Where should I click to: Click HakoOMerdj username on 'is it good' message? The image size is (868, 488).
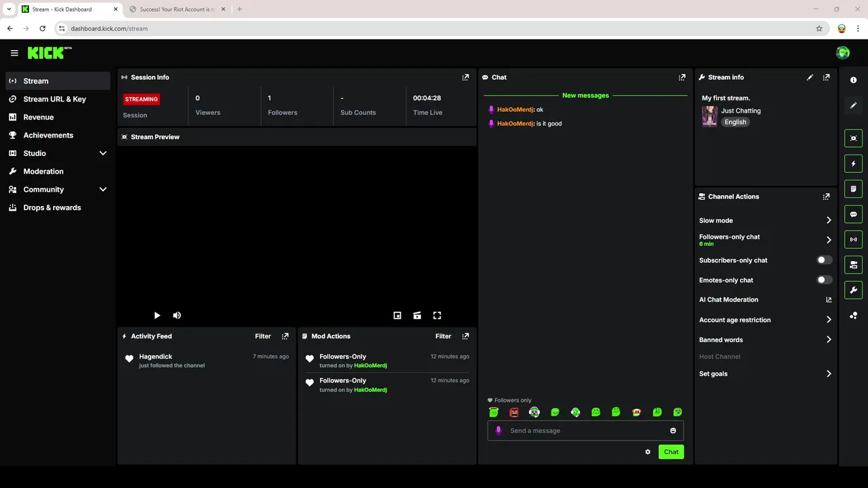(x=515, y=123)
